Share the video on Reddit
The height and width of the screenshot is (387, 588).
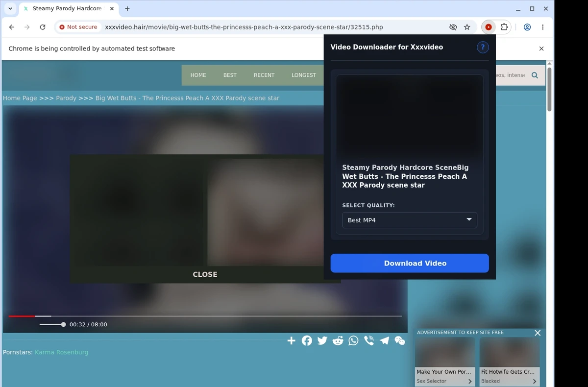click(x=338, y=340)
